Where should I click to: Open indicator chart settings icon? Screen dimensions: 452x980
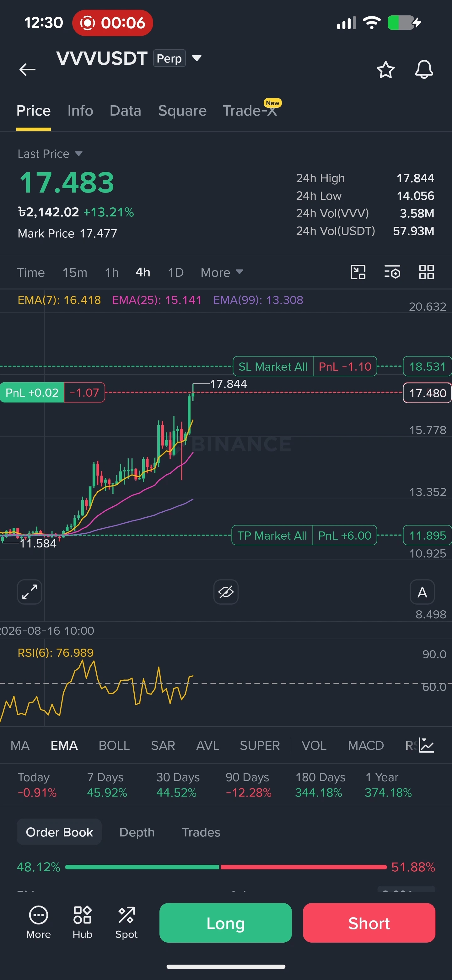click(427, 745)
